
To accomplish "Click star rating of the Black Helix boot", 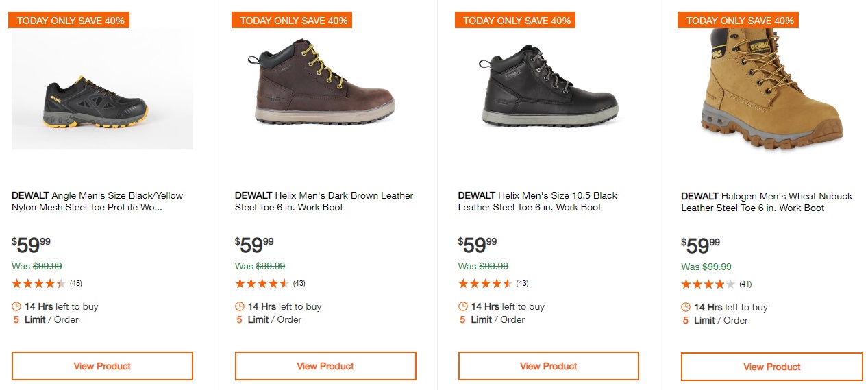I will tap(485, 283).
